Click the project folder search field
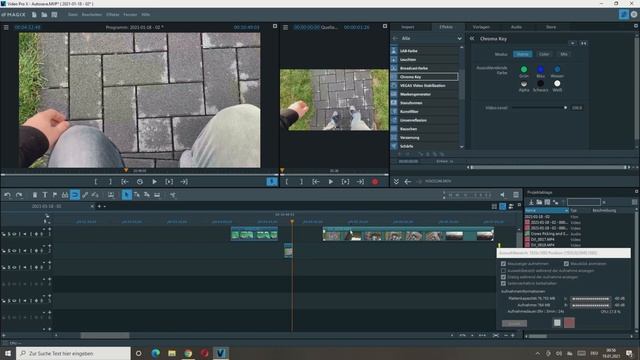Viewport: 640px width, 360px height. [584, 202]
